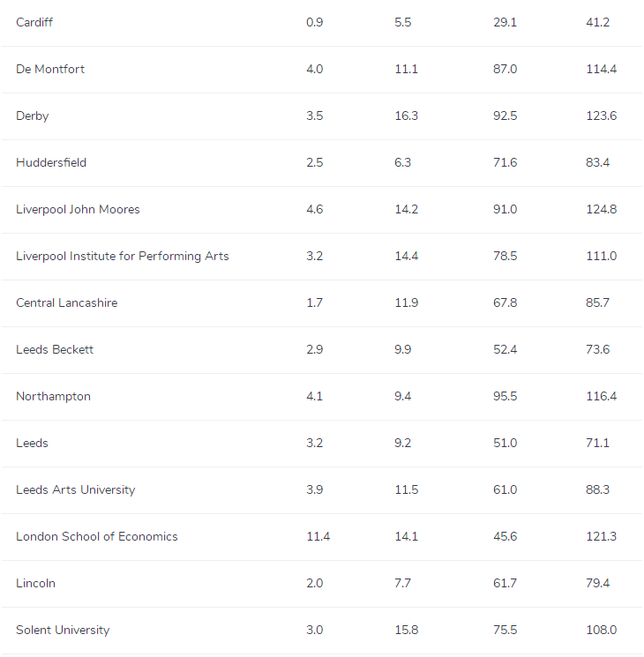The image size is (644, 657).
Task: Select the Leeds Beckett row label
Action: tap(55, 349)
